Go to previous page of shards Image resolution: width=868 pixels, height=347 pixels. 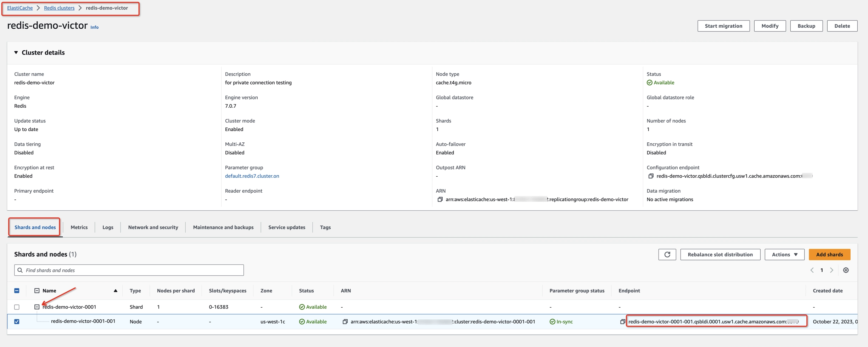click(x=812, y=270)
